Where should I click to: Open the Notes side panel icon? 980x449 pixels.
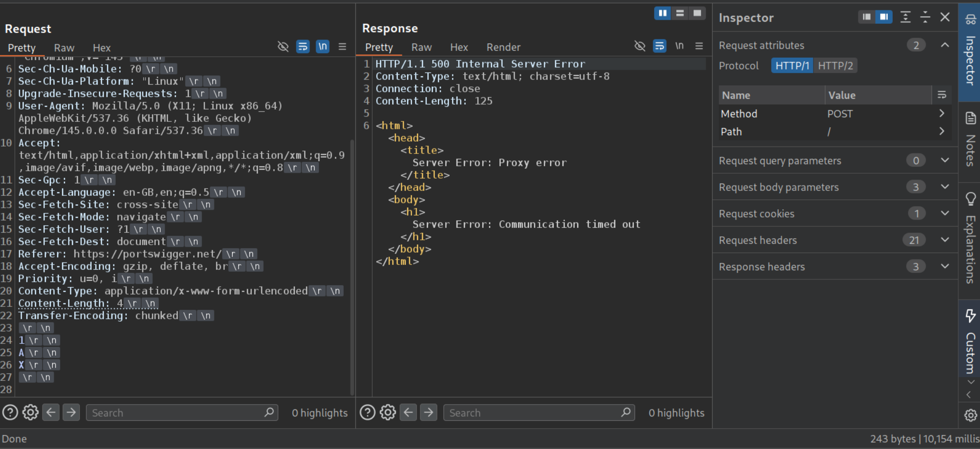[970, 118]
